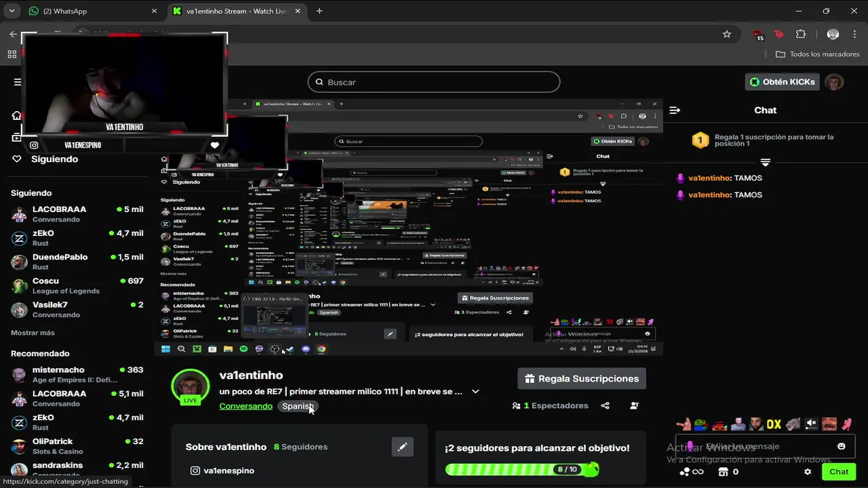Open Chrome apps grid in bookmarks bar

(12, 54)
